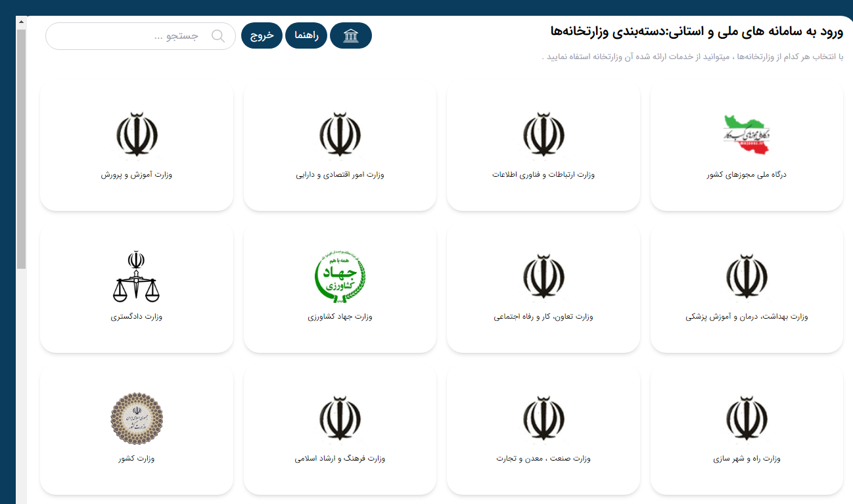Click the خروج logout button
The image size is (853, 504).
click(262, 35)
